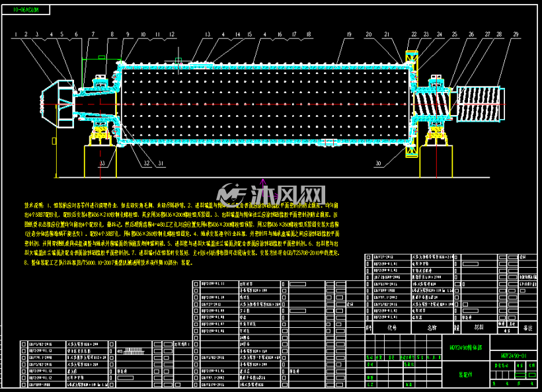This screenshot has width=542, height=392.
Task: Select part callout number 28
Action: (x=499, y=34)
